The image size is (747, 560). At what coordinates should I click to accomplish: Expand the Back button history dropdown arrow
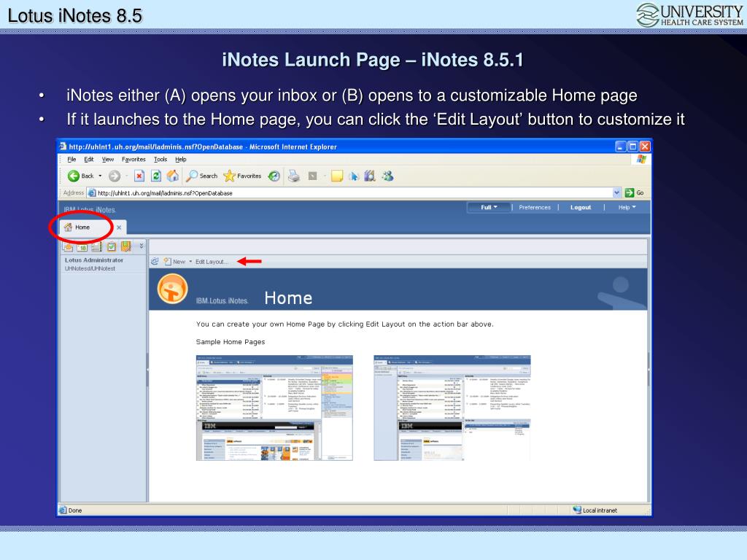coord(100,176)
